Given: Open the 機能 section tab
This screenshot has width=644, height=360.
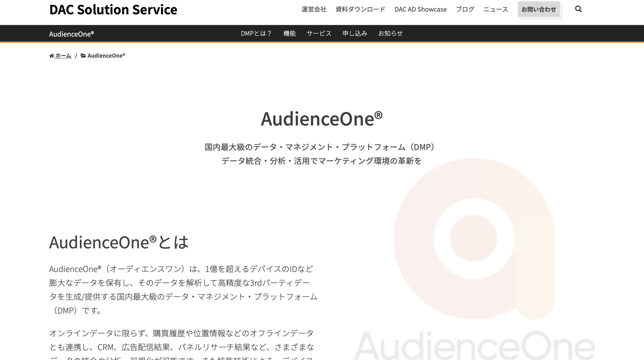Looking at the screenshot, I should (289, 33).
